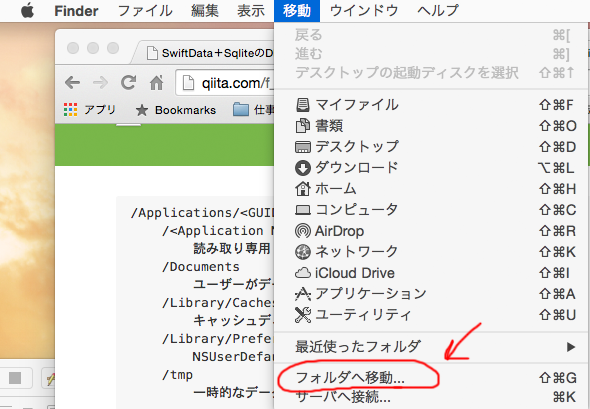
Task: Open the Bookmarks star folder
Action: click(176, 110)
